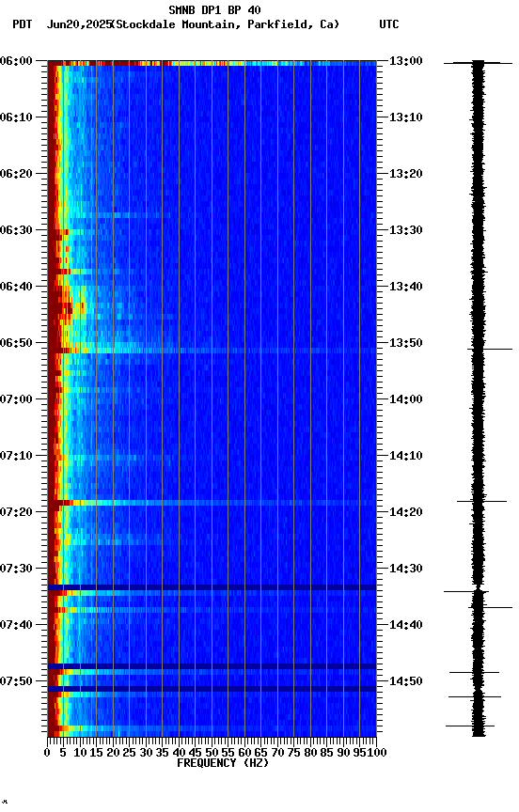
Task: Click the dark data-gap band near 14:33 UTC
Action: click(212, 587)
